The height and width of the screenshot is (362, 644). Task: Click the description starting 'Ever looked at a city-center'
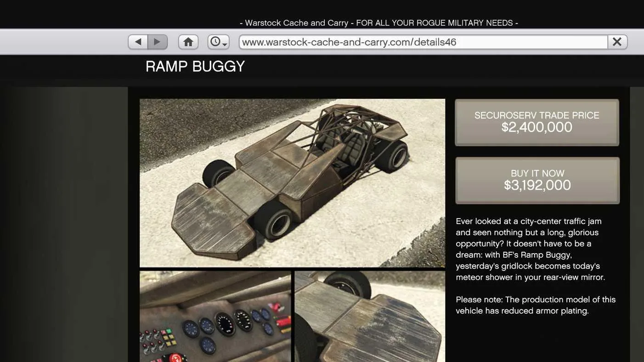(x=531, y=249)
